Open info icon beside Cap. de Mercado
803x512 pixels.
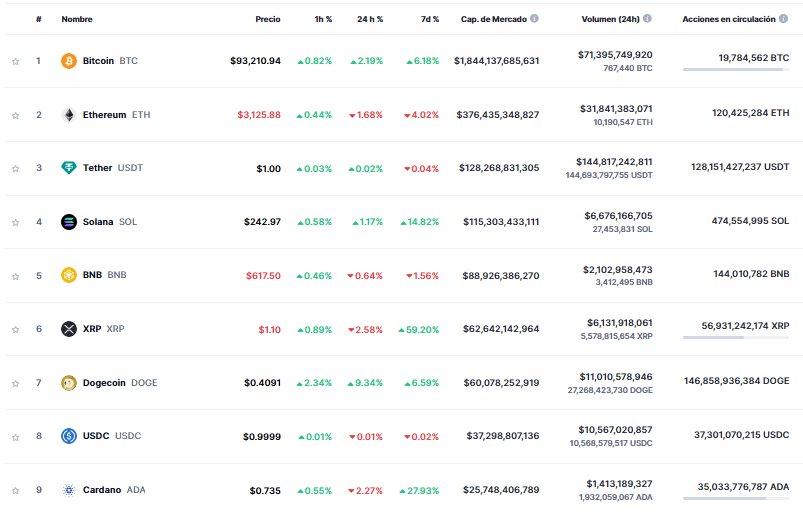[534, 18]
